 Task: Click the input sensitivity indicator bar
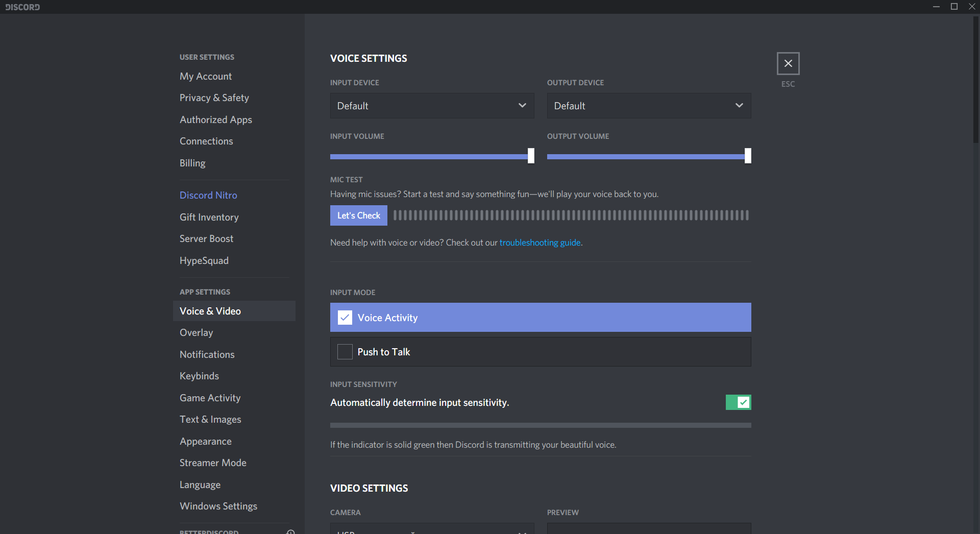coord(541,425)
